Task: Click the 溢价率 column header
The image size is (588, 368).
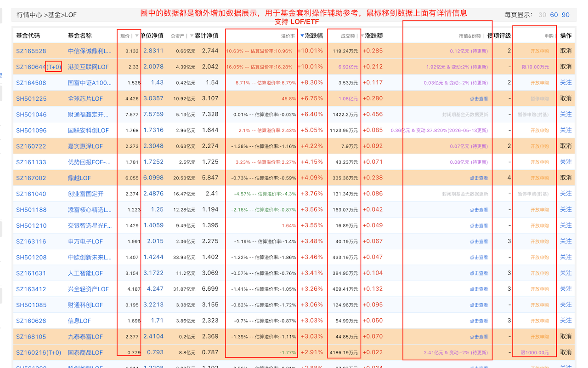Action: tap(288, 36)
